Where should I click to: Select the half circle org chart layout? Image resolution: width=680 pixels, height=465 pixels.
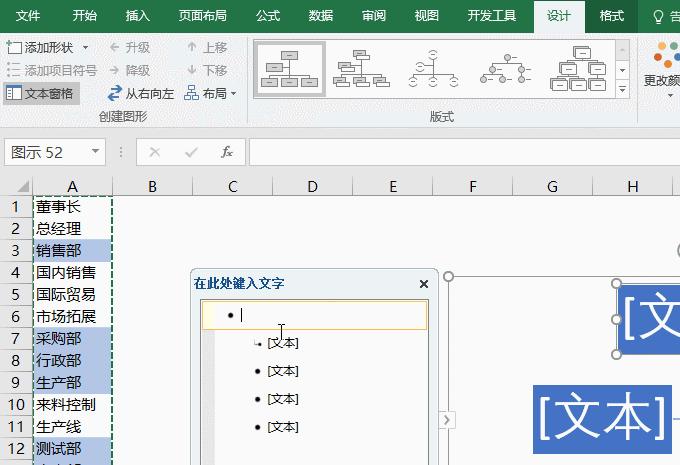[433, 69]
